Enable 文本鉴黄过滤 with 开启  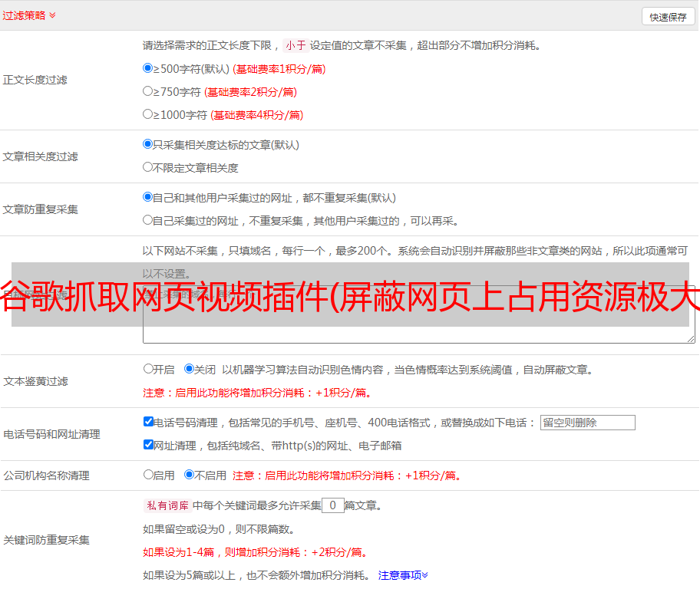149,369
